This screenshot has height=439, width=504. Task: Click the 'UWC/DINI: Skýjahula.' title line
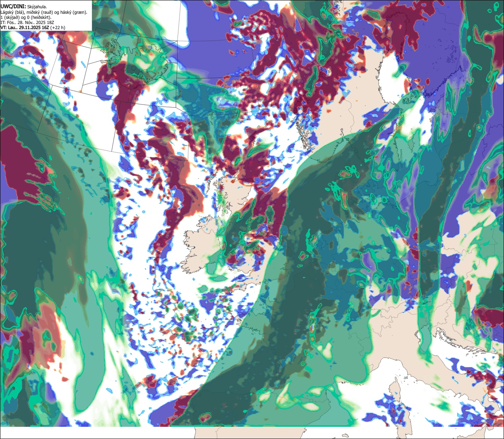tap(24, 6)
